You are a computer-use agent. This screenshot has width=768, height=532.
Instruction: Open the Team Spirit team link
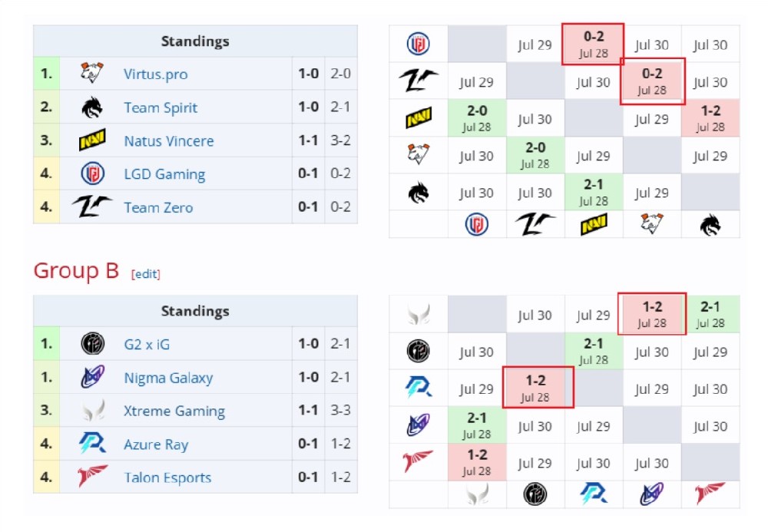161,107
